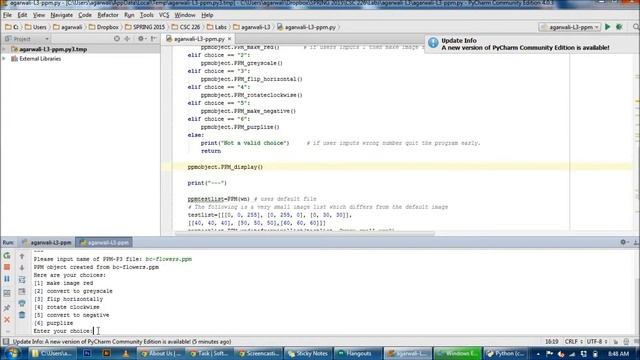
Task: Collapse all in the Project panel toolbar
Action: click(x=127, y=39)
